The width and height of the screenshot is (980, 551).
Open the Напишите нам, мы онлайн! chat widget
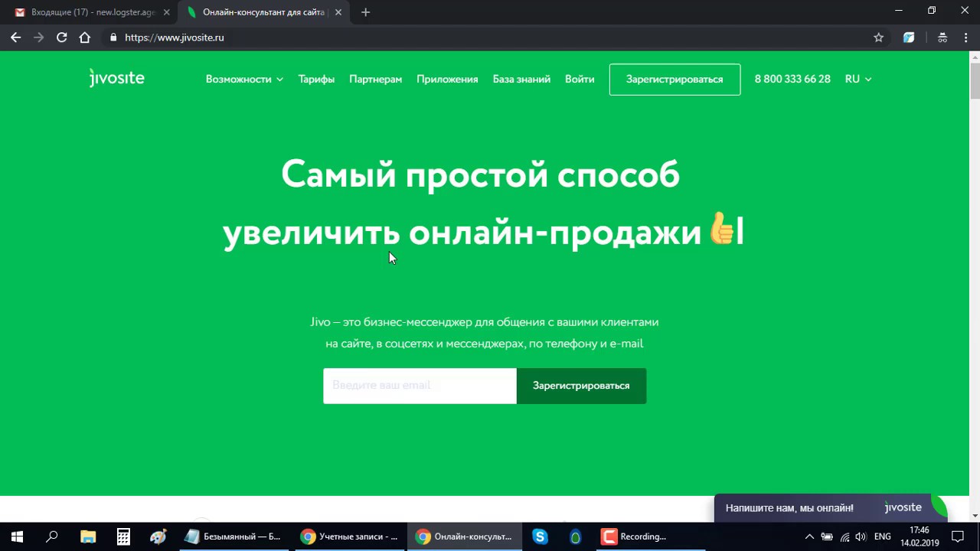pyautogui.click(x=831, y=507)
